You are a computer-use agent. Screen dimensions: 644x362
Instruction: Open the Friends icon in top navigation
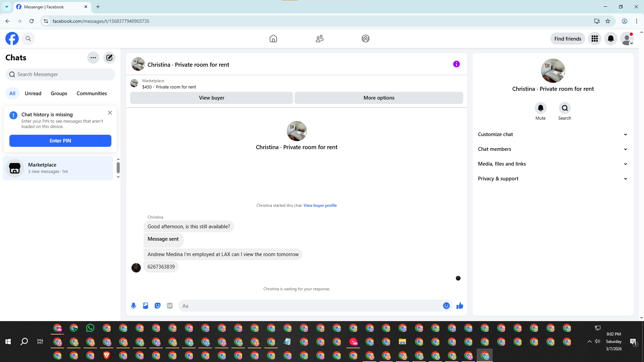[x=320, y=39]
